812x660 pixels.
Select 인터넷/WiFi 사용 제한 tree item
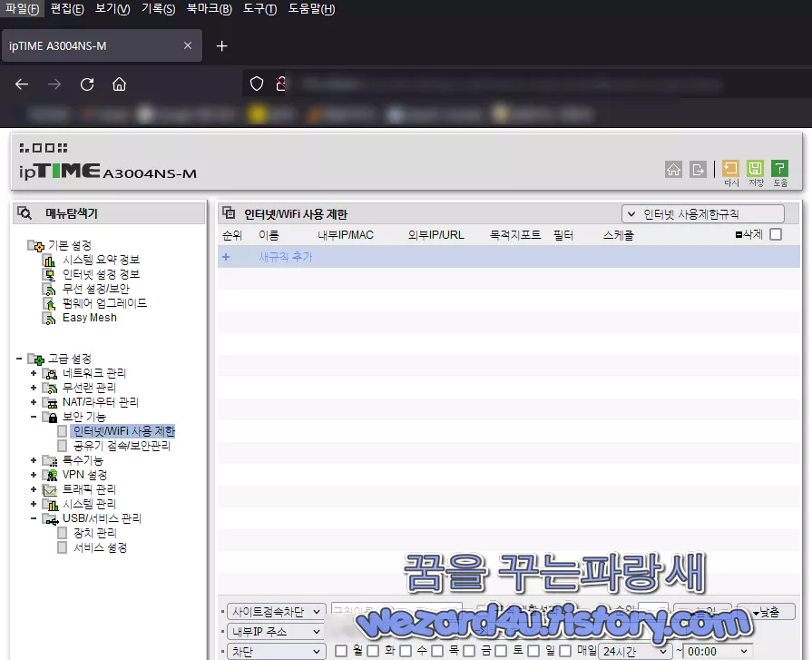(x=123, y=431)
